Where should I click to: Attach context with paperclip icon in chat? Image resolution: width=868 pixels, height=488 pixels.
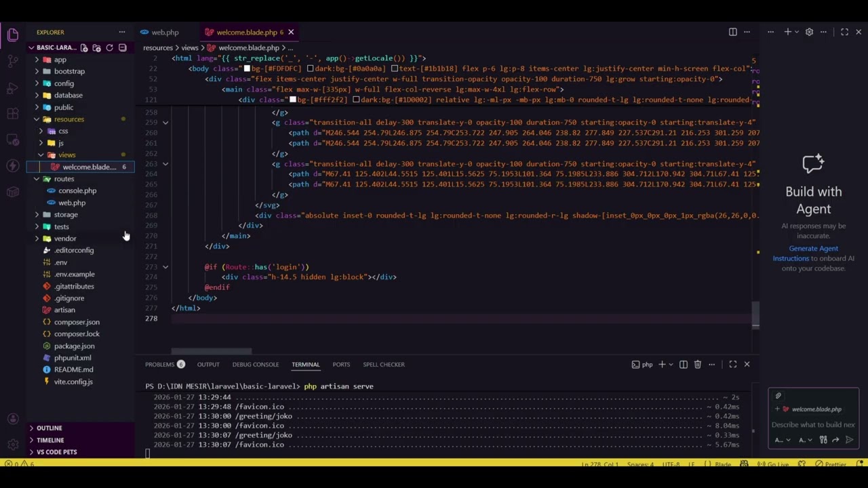tap(778, 396)
